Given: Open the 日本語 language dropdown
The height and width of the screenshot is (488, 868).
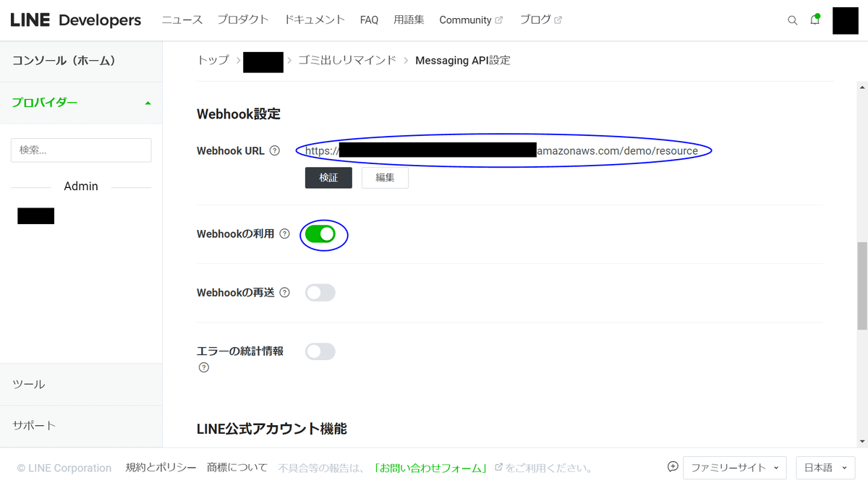Looking at the screenshot, I should pyautogui.click(x=825, y=468).
